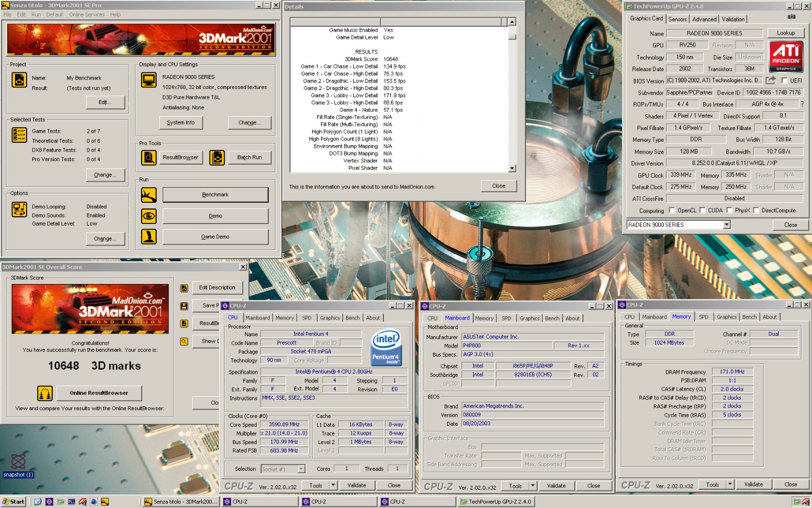Click the icon beside Edit Description
This screenshot has height=508, width=812.
pos(184,288)
